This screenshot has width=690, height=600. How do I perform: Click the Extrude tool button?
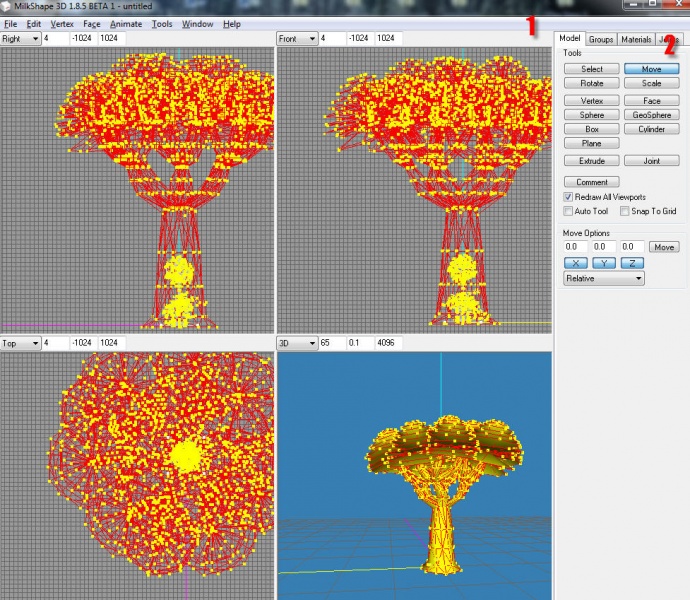[x=592, y=161]
